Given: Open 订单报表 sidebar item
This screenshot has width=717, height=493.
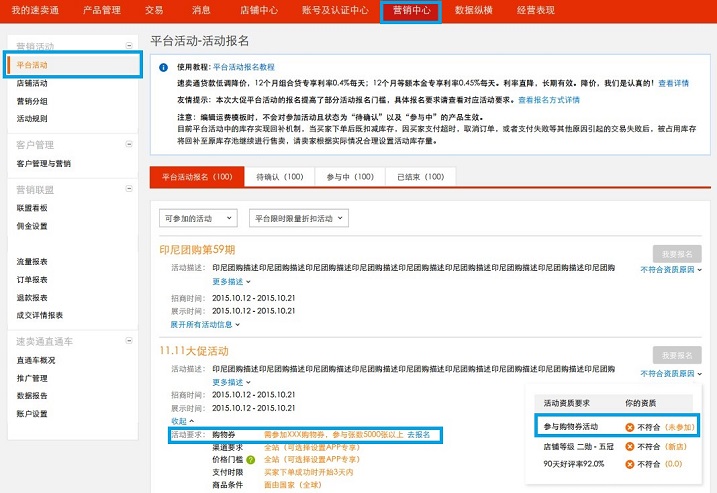Looking at the screenshot, I should pyautogui.click(x=32, y=279).
